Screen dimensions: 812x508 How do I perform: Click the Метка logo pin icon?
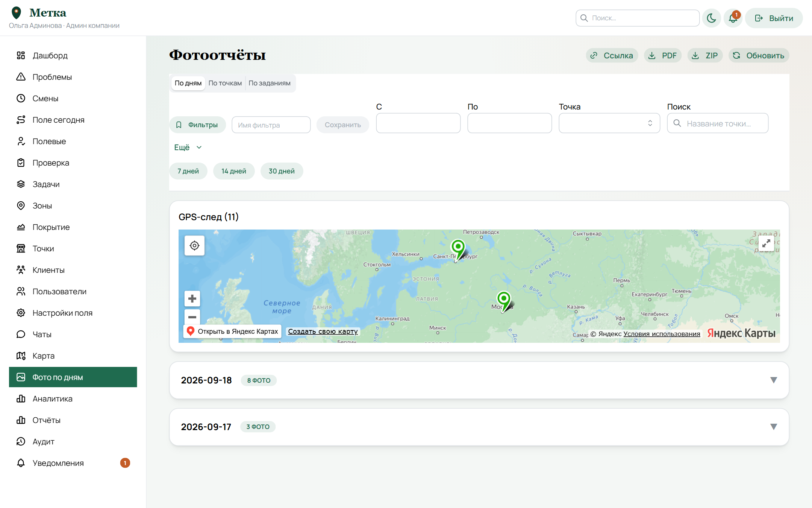click(x=16, y=13)
